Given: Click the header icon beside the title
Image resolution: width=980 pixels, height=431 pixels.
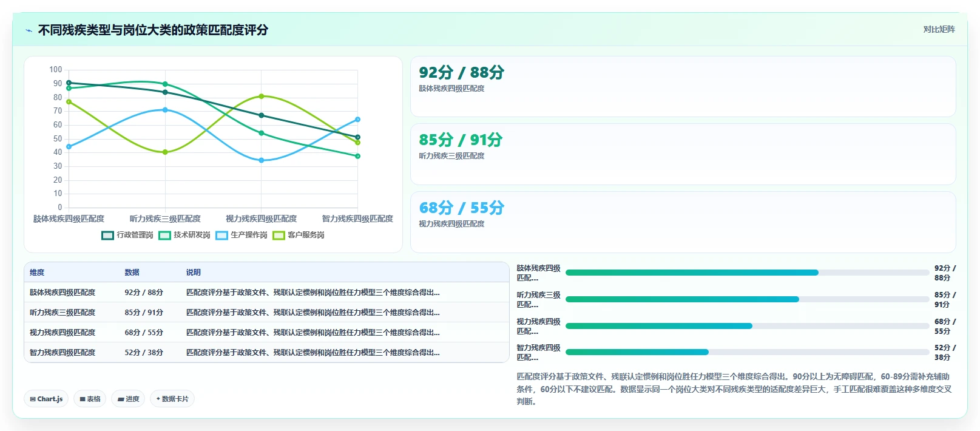Looking at the screenshot, I should click(x=29, y=30).
